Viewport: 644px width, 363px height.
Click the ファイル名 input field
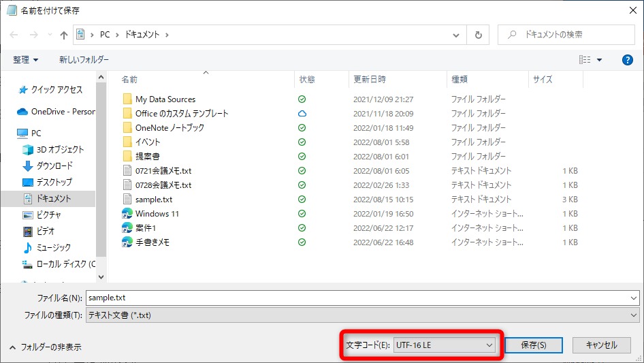click(x=357, y=298)
